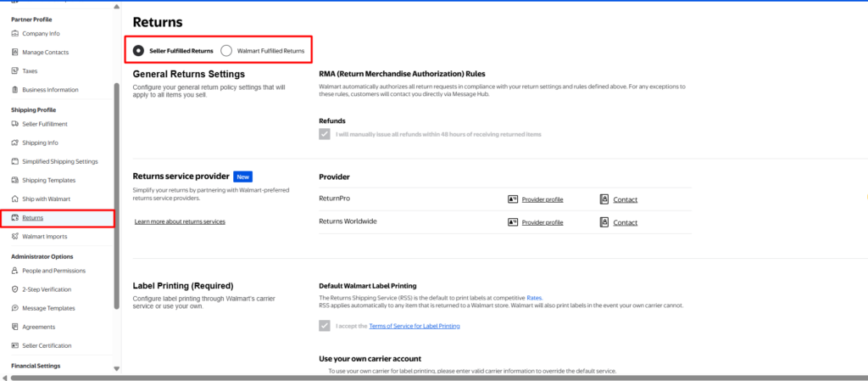Open People and Permissions
This screenshot has height=381, width=868.
click(x=53, y=271)
